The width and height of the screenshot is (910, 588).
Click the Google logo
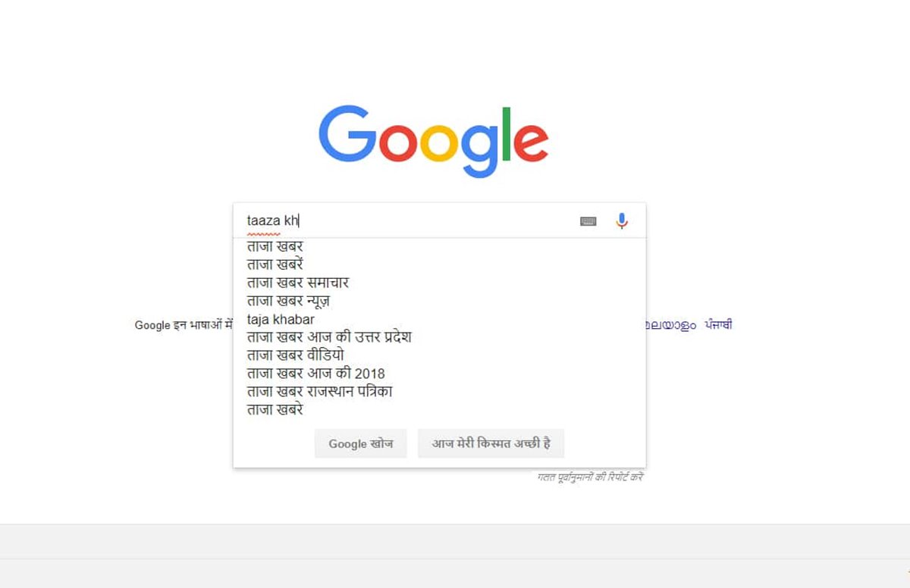[x=435, y=139]
